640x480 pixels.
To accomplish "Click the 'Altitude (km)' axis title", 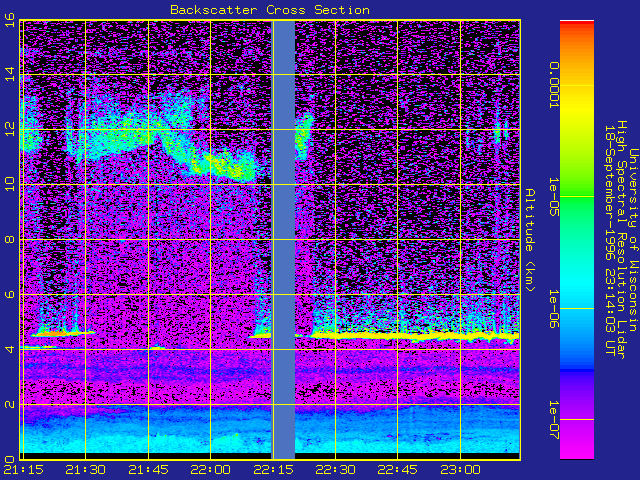I will 530,240.
